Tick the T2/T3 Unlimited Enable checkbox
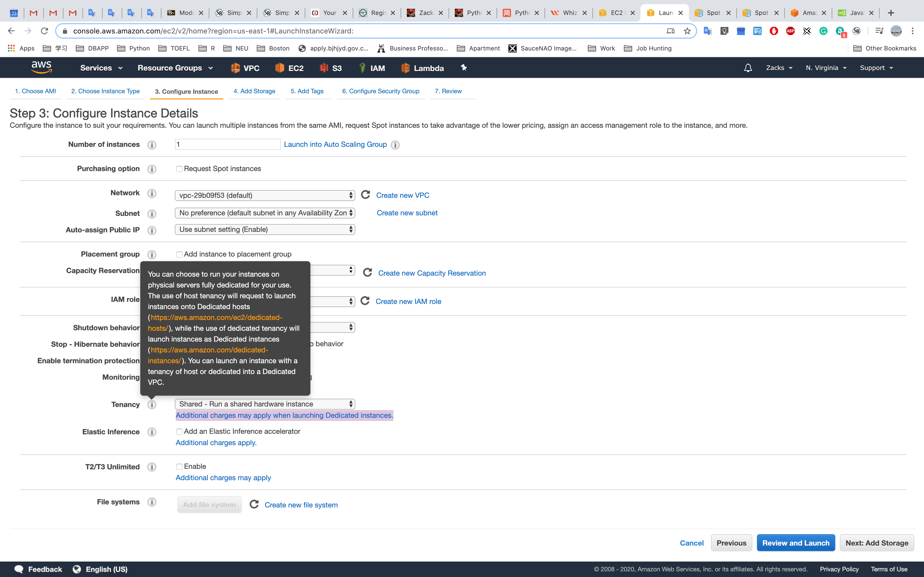This screenshot has width=924, height=577. click(179, 466)
